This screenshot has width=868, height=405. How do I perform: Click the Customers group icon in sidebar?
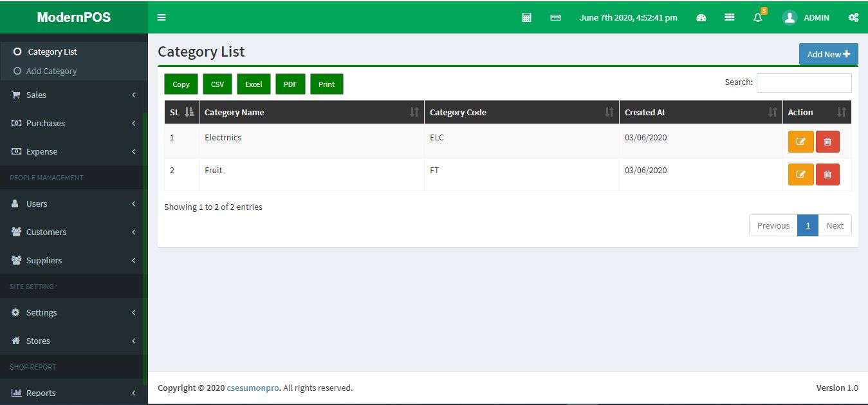[x=16, y=232]
